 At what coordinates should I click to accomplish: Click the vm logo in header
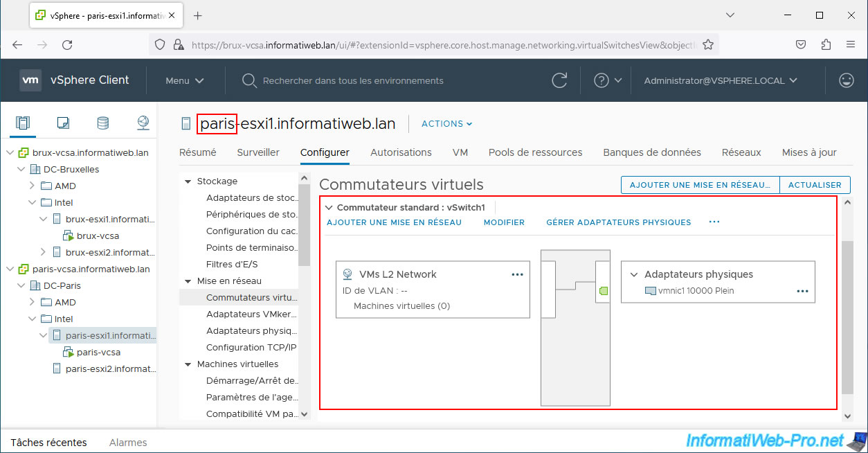coord(30,80)
